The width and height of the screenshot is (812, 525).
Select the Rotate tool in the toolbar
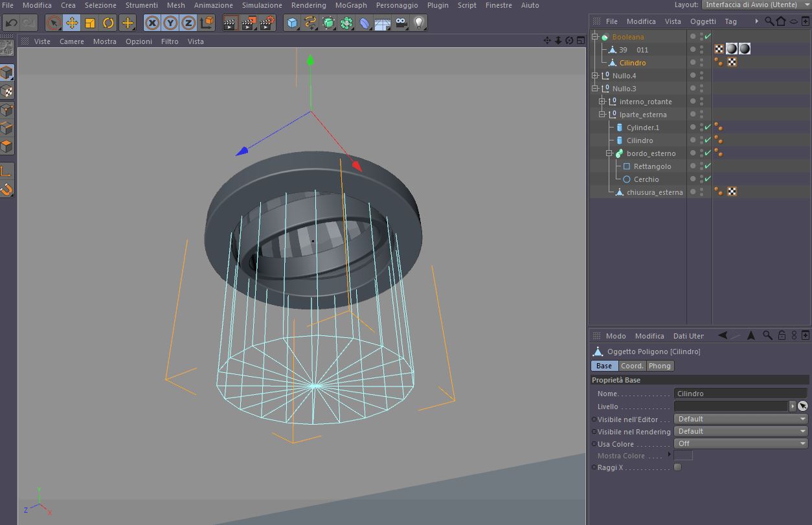point(108,23)
